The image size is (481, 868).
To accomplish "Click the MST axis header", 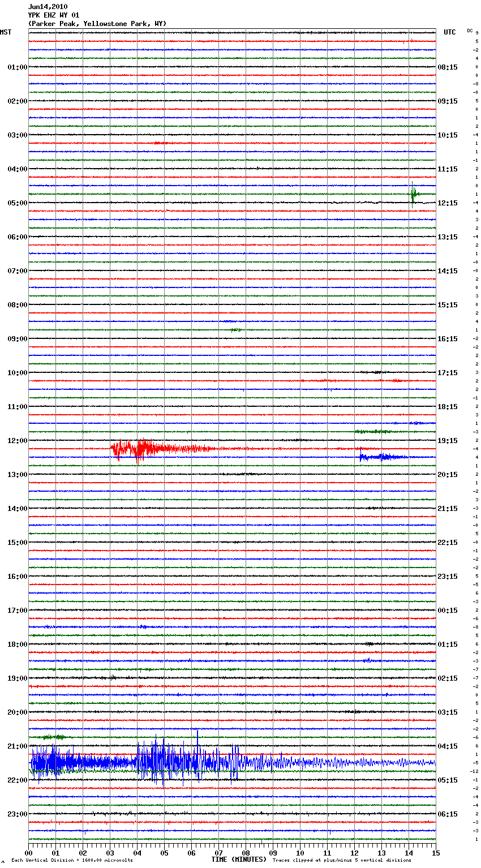I will tap(6, 32).
